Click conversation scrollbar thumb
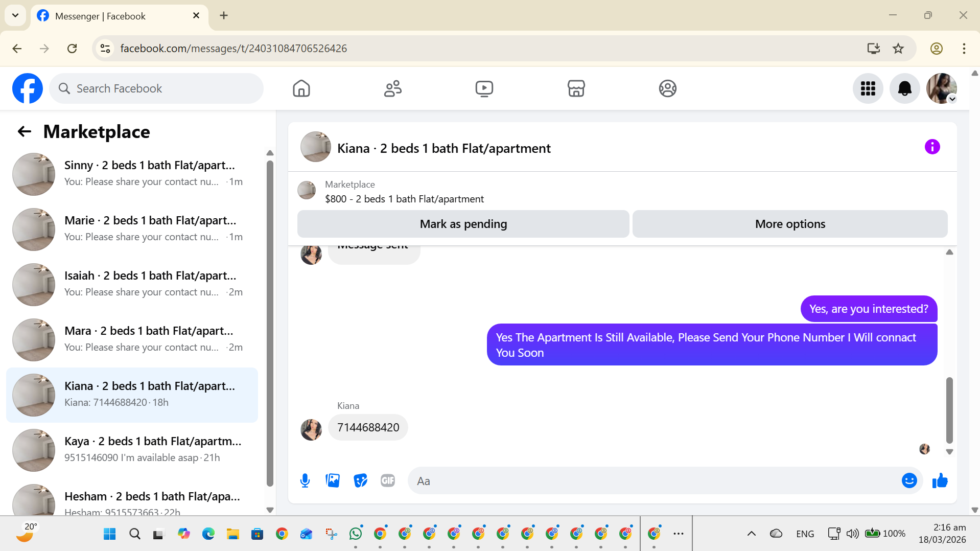The image size is (980, 551). 949,410
